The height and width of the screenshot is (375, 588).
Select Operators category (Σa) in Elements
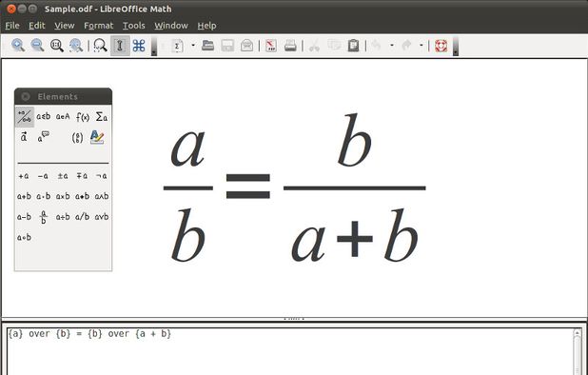pos(101,117)
